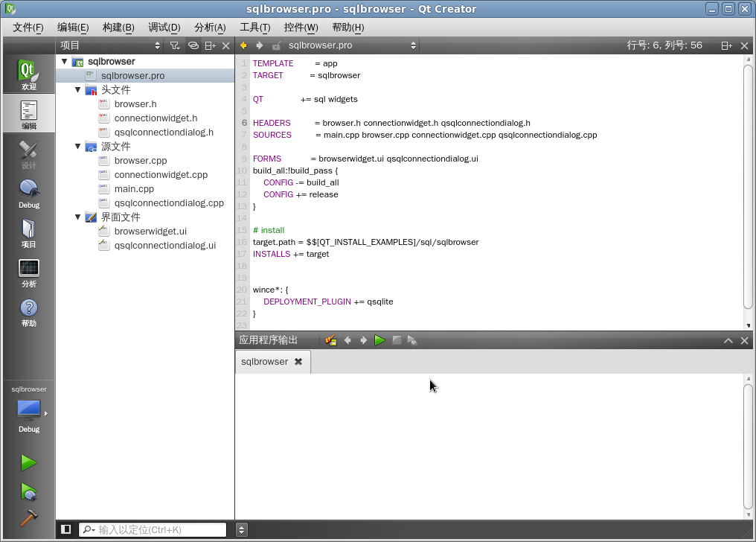
Task: Select connectionwidget.cpp source file
Action: tap(161, 174)
